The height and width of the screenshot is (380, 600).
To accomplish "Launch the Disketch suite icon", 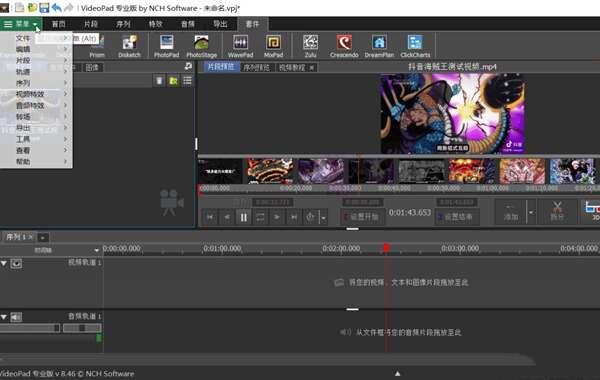I will click(x=129, y=46).
